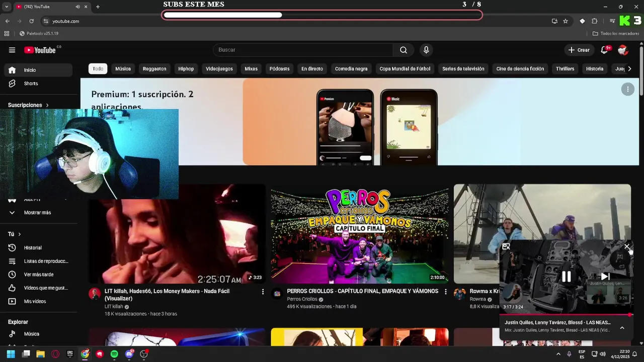The height and width of the screenshot is (362, 644).
Task: Open Historial in the sidebar
Action: click(x=38, y=248)
